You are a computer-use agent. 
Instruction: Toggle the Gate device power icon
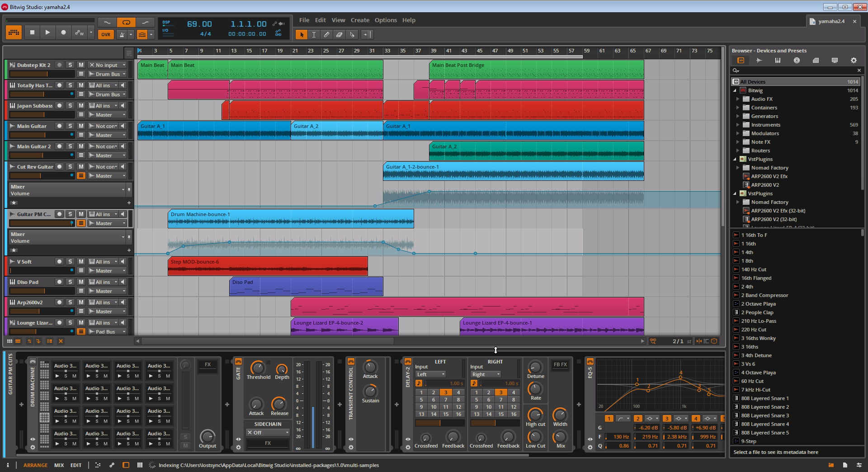(x=238, y=362)
